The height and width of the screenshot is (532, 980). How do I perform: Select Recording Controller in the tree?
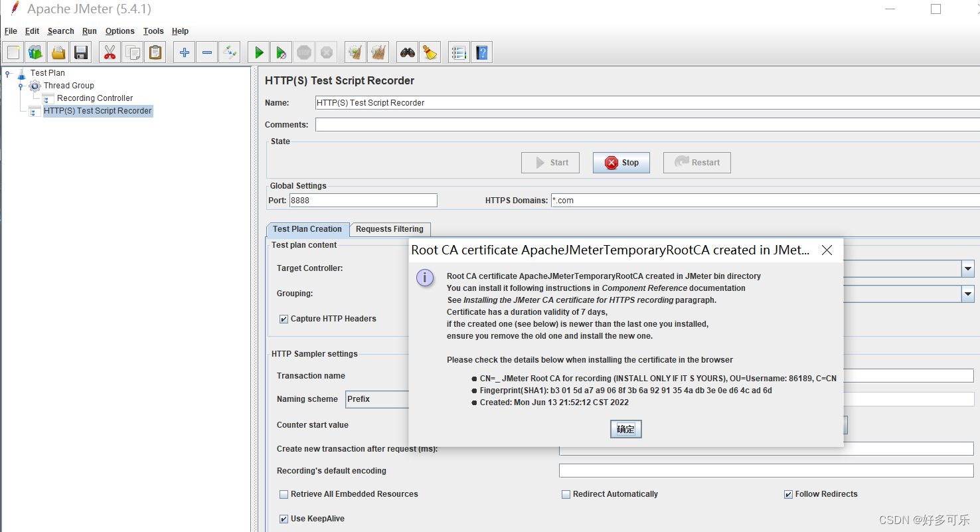(x=95, y=98)
